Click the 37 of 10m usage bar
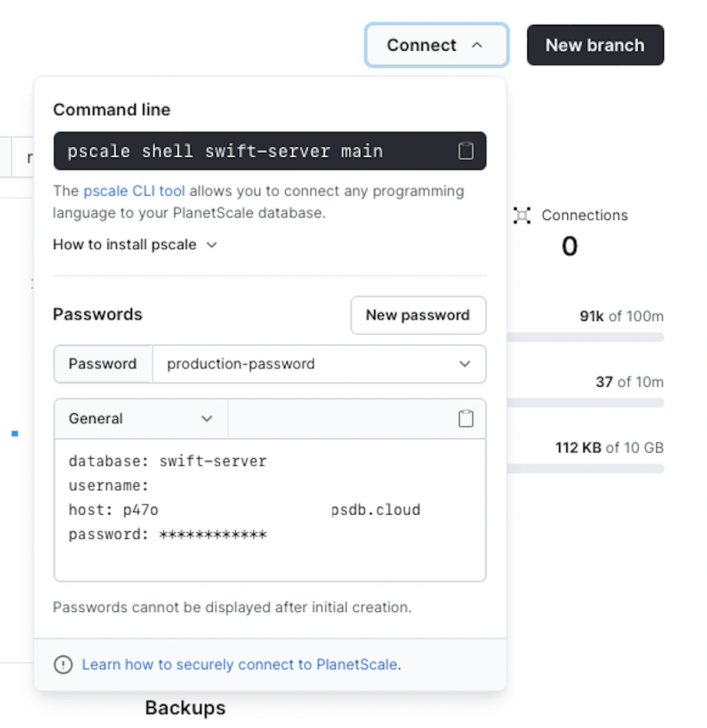Image resolution: width=707 pixels, height=728 pixels. (585, 403)
